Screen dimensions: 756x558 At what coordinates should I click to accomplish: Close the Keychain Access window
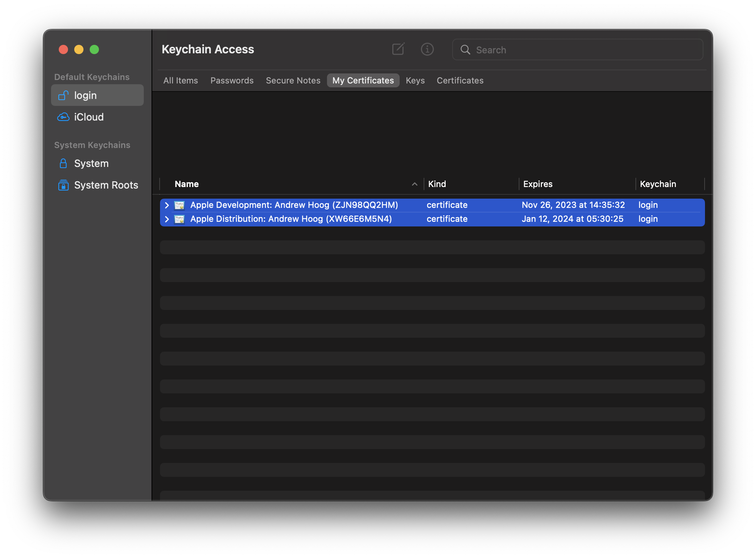(x=63, y=49)
